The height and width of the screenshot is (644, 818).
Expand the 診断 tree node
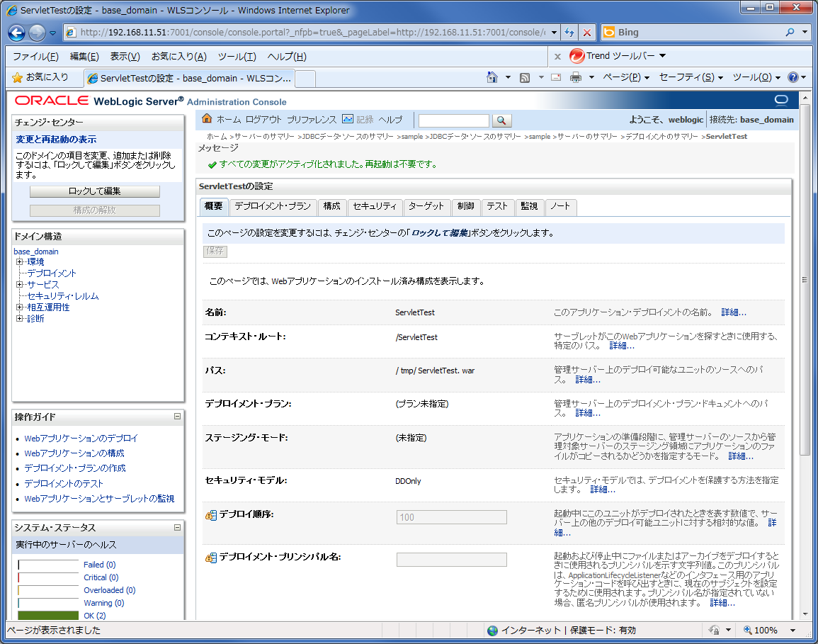(x=19, y=318)
